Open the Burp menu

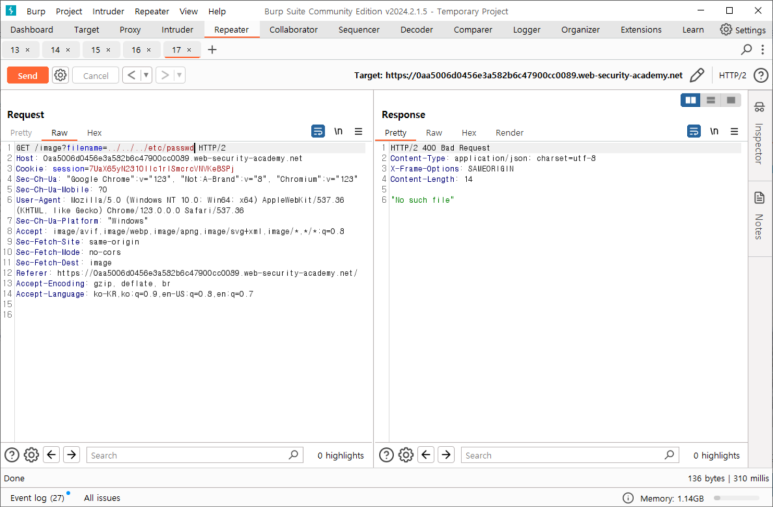coord(35,11)
